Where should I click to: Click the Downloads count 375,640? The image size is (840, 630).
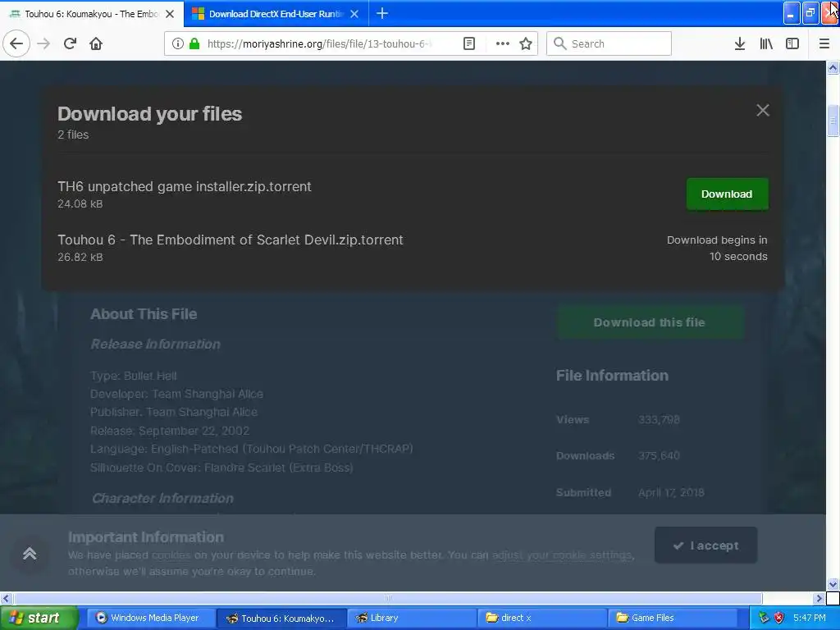click(x=659, y=456)
